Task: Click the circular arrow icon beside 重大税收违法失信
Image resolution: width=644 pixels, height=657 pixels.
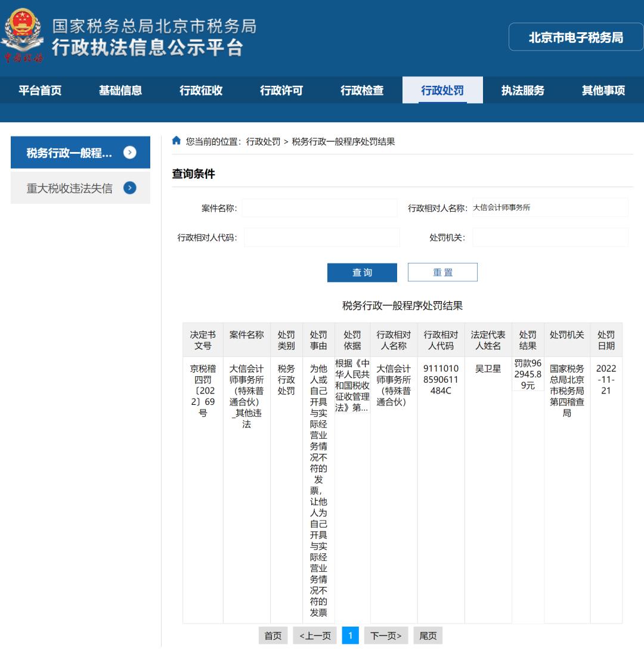Action: point(131,188)
